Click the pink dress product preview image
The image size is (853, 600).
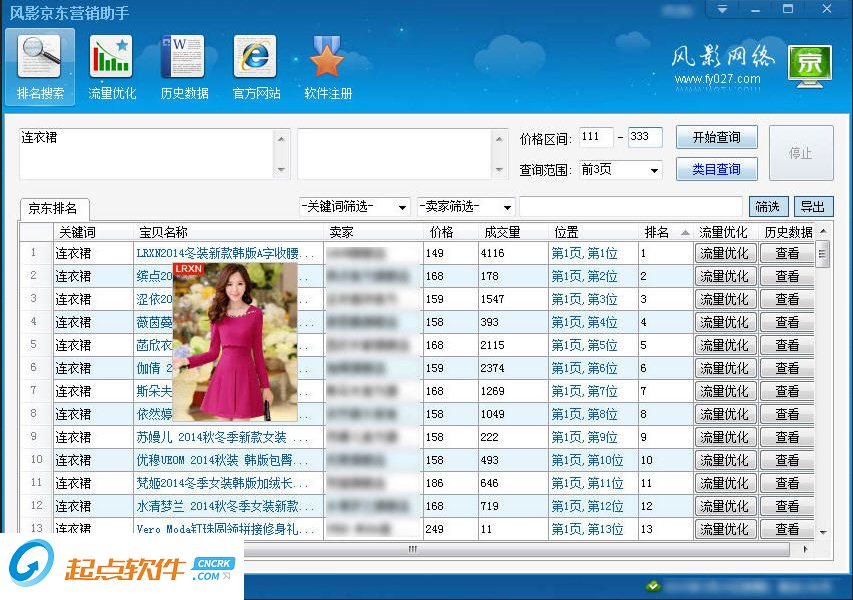point(235,342)
